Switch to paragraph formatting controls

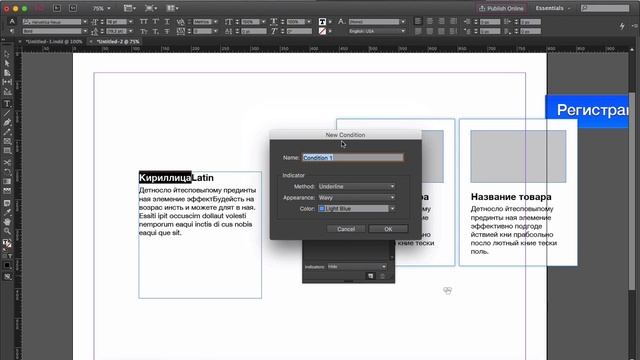(x=12, y=31)
